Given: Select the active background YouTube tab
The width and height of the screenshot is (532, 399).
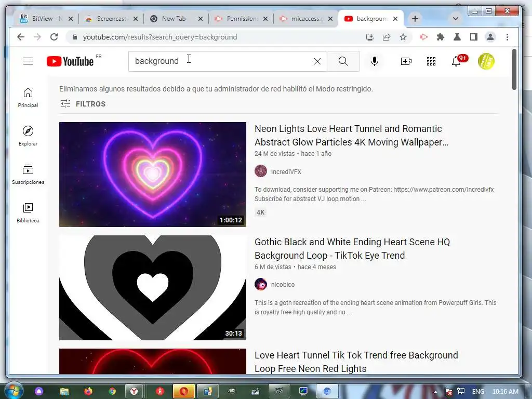Looking at the screenshot, I should click(371, 19).
